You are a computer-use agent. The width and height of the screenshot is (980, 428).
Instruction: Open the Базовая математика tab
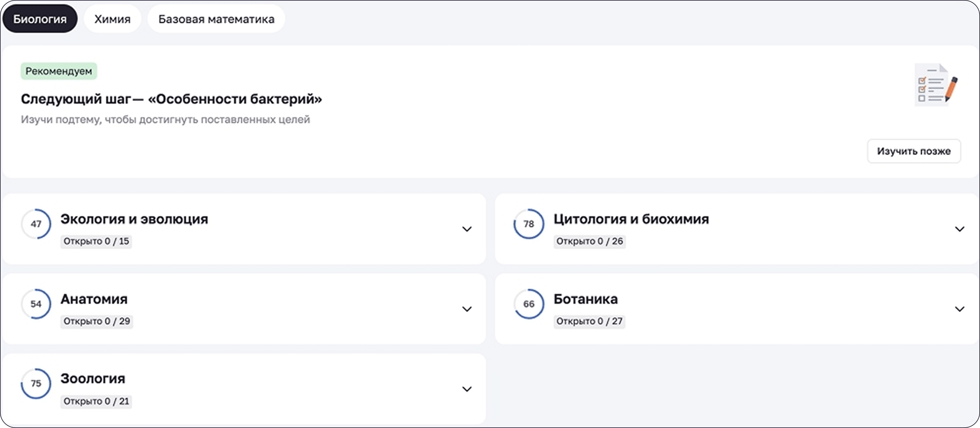click(216, 19)
